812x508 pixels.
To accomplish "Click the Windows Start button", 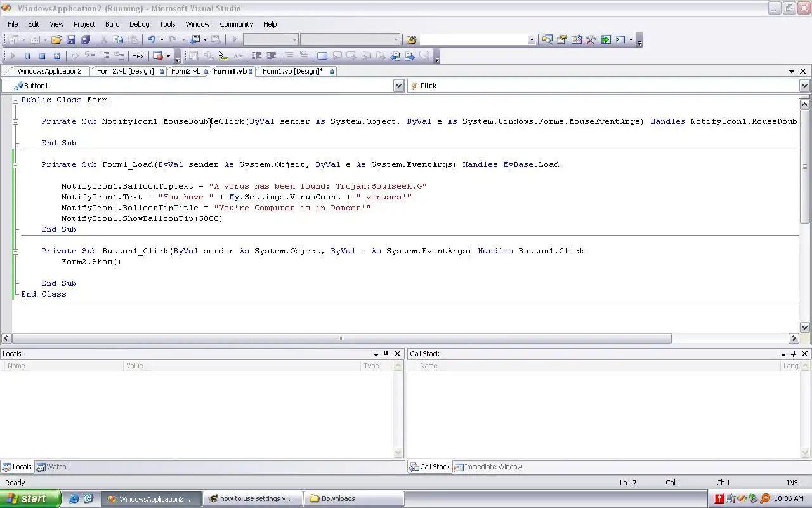I will (x=30, y=498).
